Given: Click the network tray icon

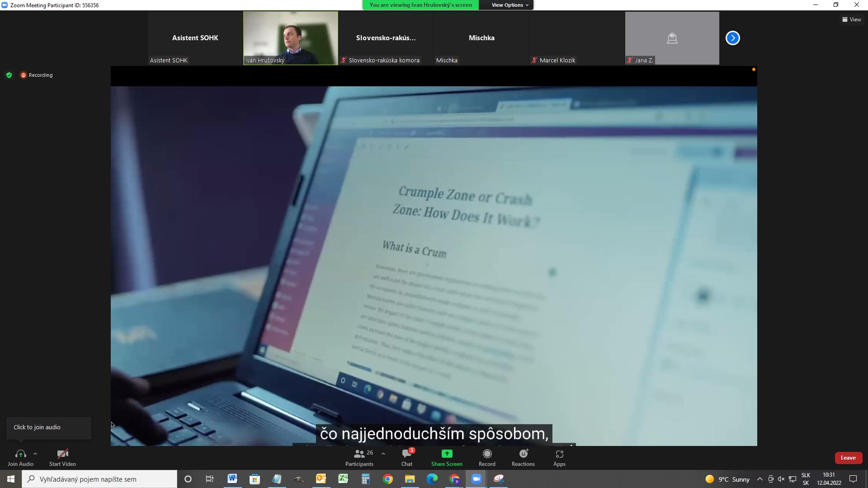Looking at the screenshot, I should pos(793,479).
